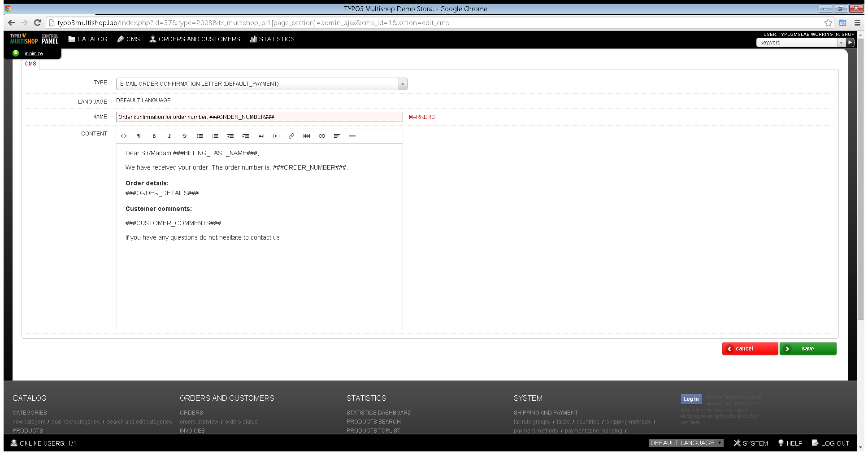This screenshot has width=868, height=455.
Task: Insert an image into the email content
Action: click(261, 136)
